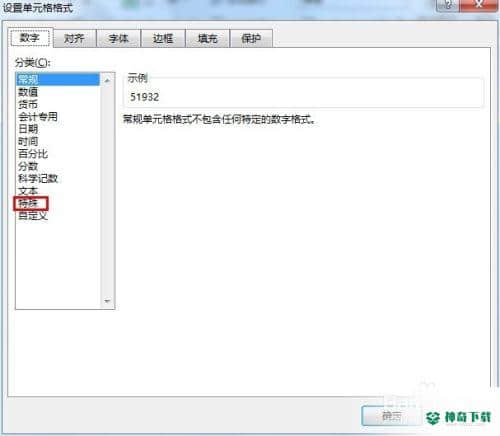
Task: Switch to the 对齐 tab
Action: pos(74,38)
